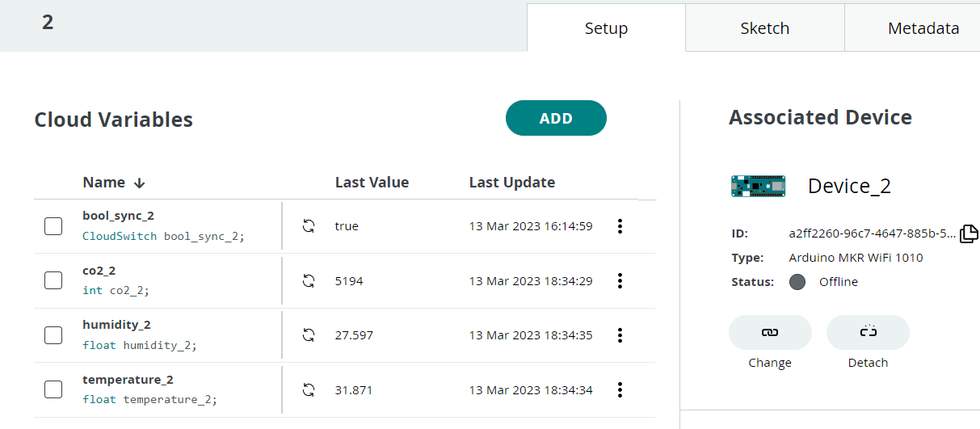Select the bool_sync_2 checkbox
The image size is (980, 429).
coord(53,226)
